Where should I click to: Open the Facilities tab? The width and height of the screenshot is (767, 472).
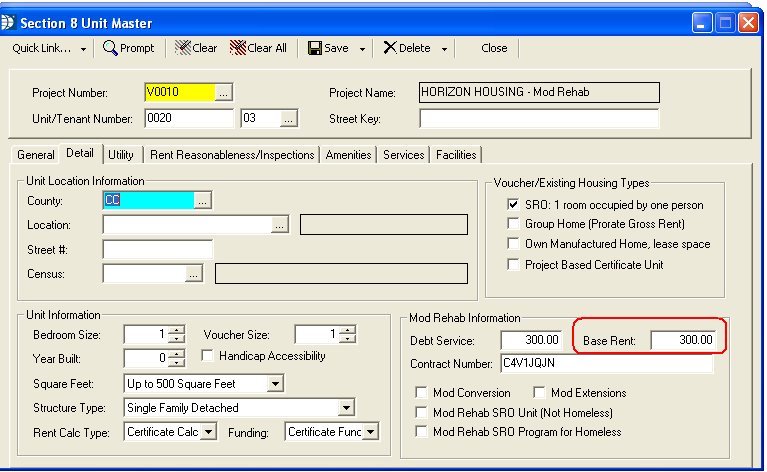click(x=456, y=155)
